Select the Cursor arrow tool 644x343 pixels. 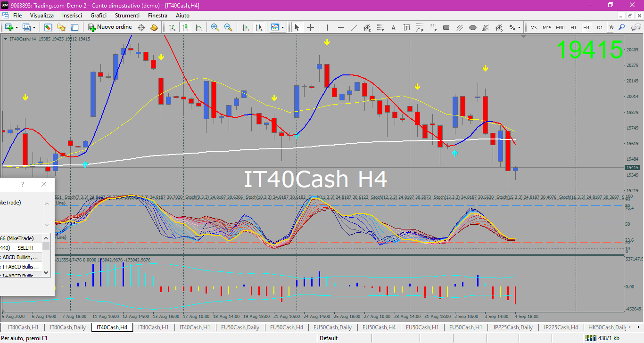pos(297,27)
